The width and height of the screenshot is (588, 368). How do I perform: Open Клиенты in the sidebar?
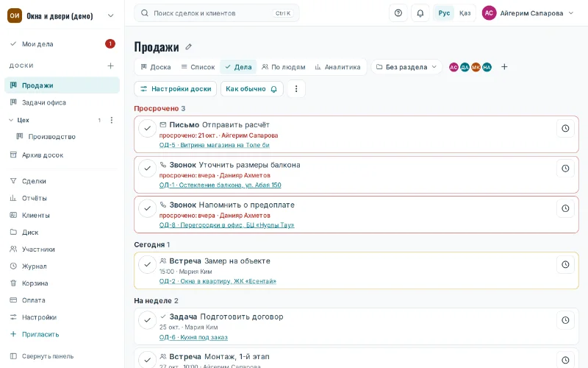click(62, 215)
